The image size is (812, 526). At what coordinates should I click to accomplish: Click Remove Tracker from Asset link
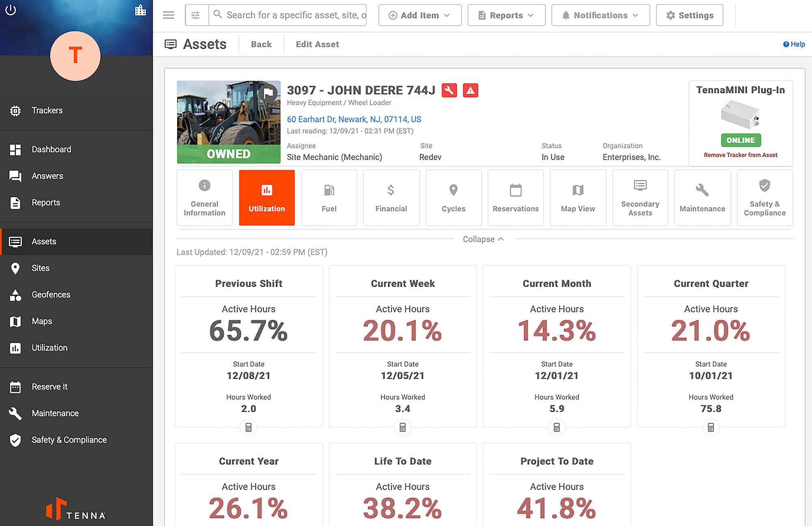[x=740, y=154]
